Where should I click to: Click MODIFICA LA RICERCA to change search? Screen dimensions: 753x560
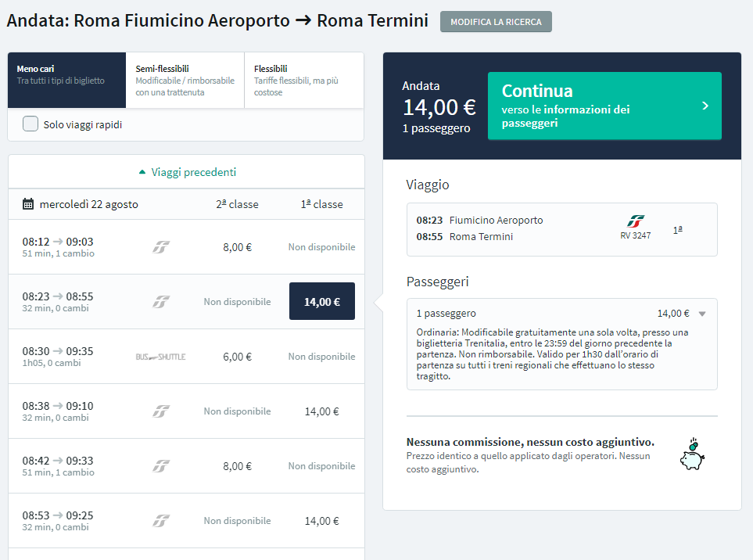pyautogui.click(x=496, y=22)
